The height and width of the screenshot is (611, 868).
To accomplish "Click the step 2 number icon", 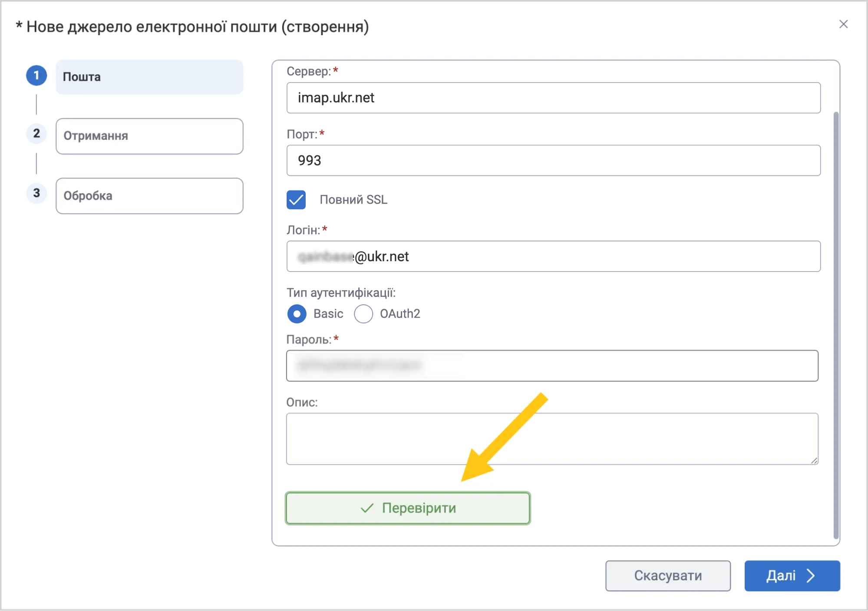I will [36, 134].
